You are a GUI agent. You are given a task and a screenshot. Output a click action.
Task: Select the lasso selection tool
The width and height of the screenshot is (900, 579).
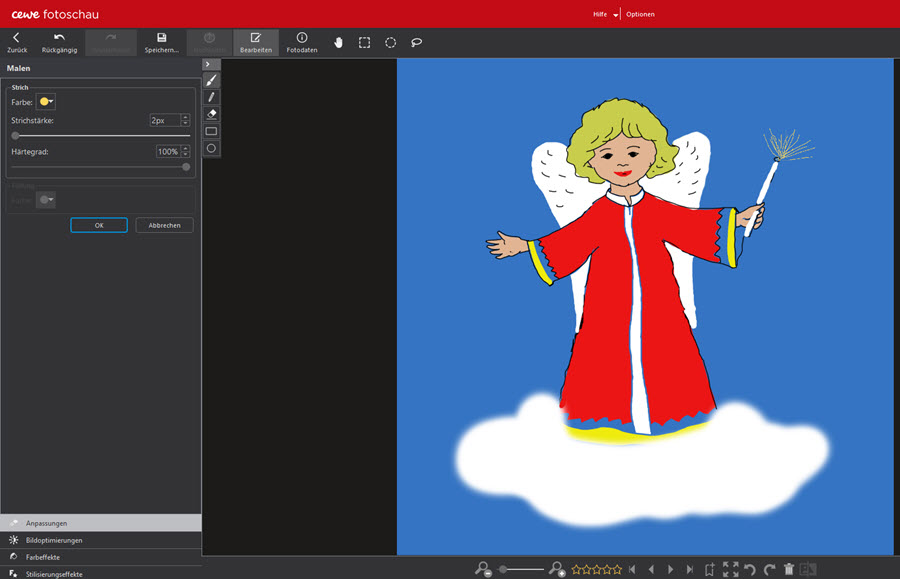(x=416, y=43)
